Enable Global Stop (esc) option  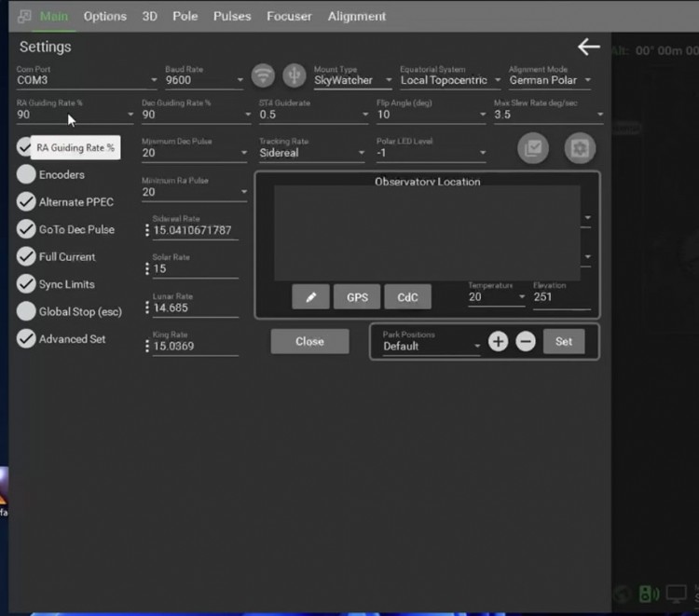click(26, 311)
